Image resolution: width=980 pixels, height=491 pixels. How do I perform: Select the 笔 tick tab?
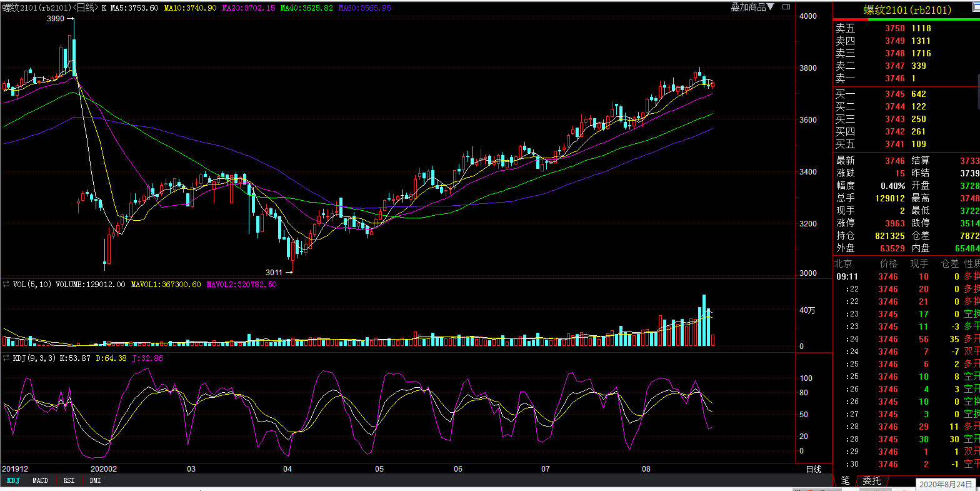coord(845,480)
